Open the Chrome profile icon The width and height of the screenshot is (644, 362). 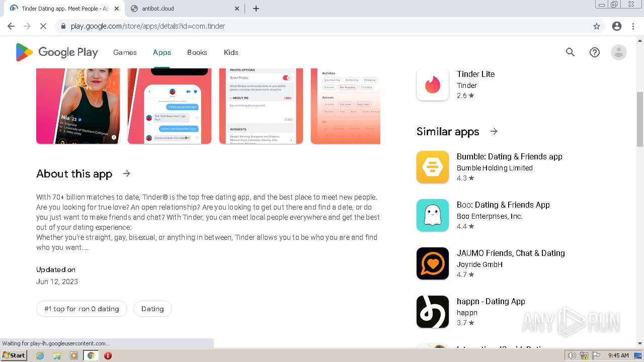(x=617, y=26)
